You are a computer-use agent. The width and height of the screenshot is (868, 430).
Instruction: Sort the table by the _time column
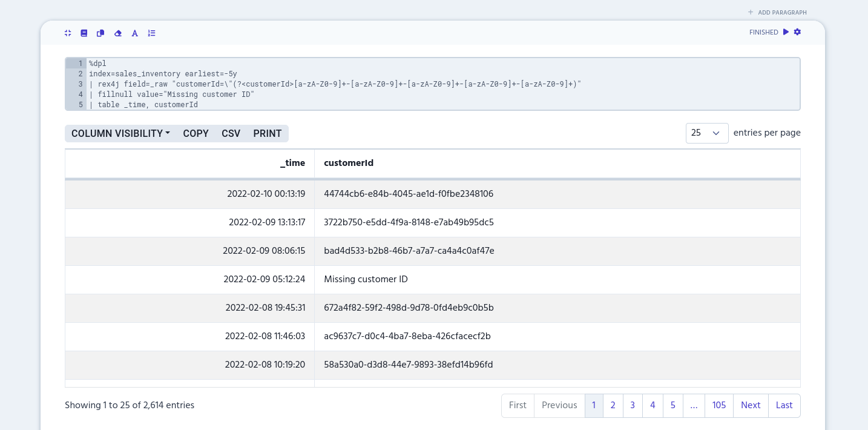coord(292,164)
